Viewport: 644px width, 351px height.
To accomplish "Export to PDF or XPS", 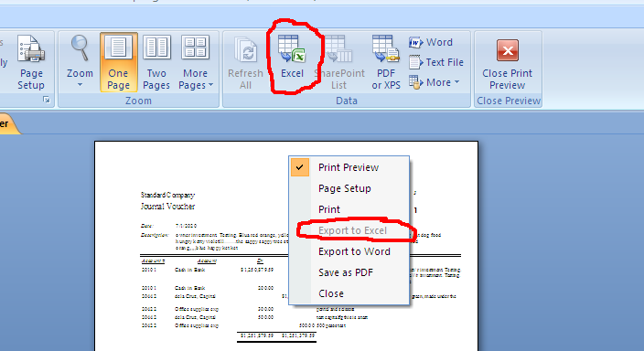I will tap(386, 62).
